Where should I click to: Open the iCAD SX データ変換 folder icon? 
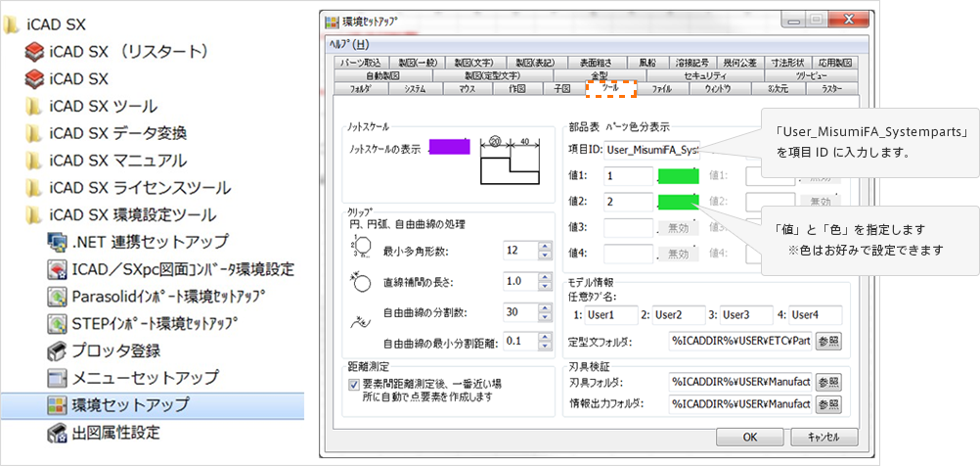coord(34,133)
